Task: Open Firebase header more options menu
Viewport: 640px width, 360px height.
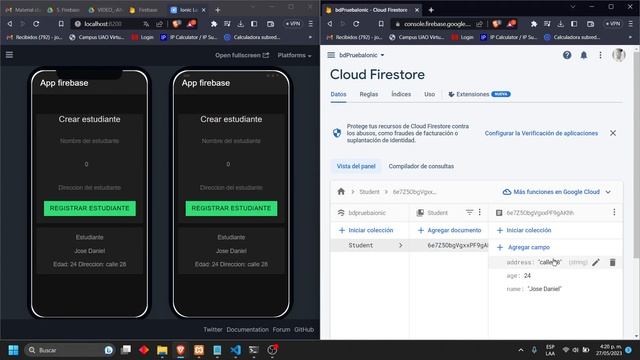Action: click(600, 55)
